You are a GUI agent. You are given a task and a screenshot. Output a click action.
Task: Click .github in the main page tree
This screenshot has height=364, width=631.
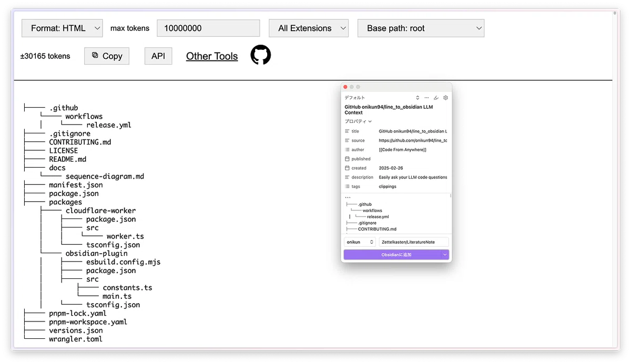coord(64,108)
